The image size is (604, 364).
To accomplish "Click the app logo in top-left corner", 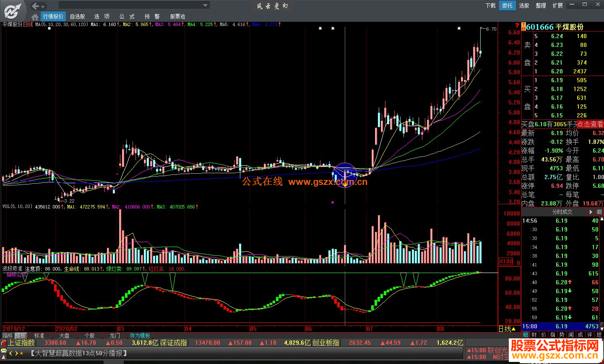I will [13, 10].
